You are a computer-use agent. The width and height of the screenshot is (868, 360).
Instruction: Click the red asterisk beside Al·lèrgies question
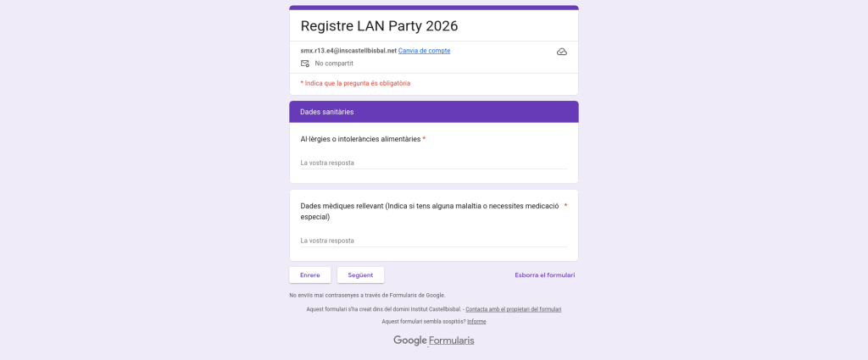click(424, 139)
